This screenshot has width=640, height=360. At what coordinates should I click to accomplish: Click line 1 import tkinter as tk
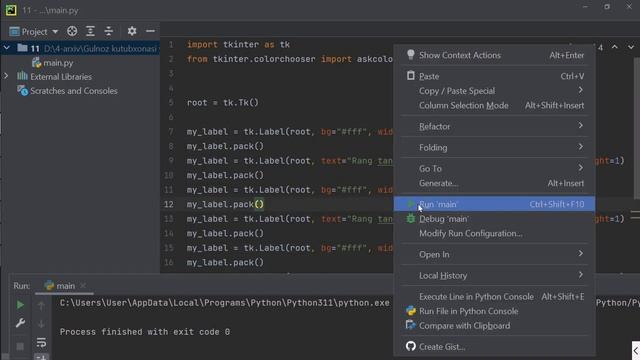point(238,44)
